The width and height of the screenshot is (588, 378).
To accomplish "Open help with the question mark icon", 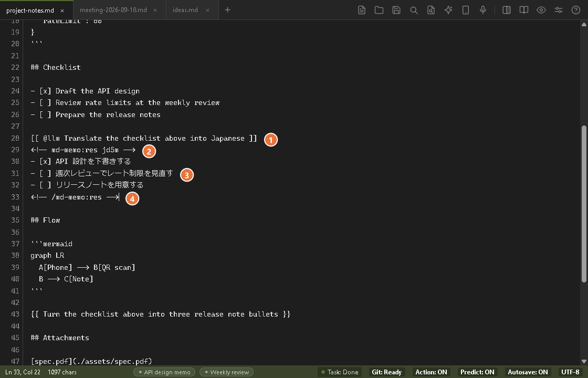I will point(575,10).
